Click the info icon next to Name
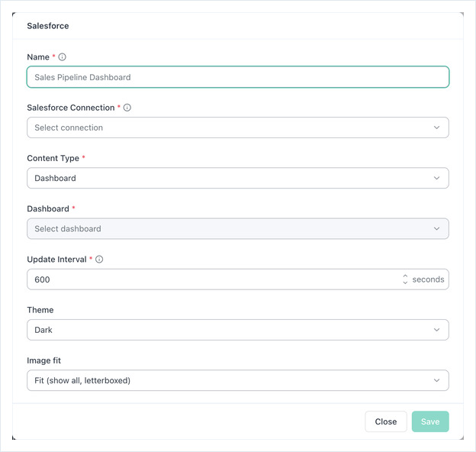 tap(62, 56)
